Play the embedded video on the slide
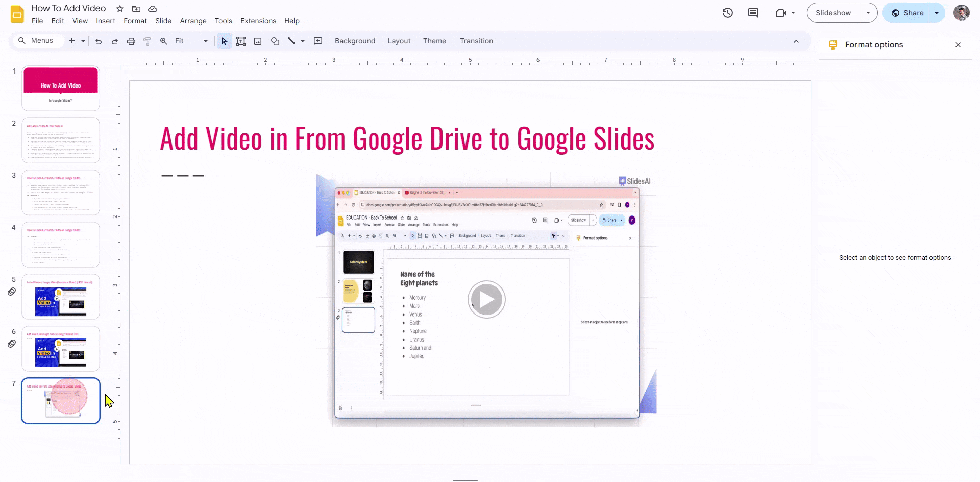The width and height of the screenshot is (980, 482). pyautogui.click(x=486, y=300)
